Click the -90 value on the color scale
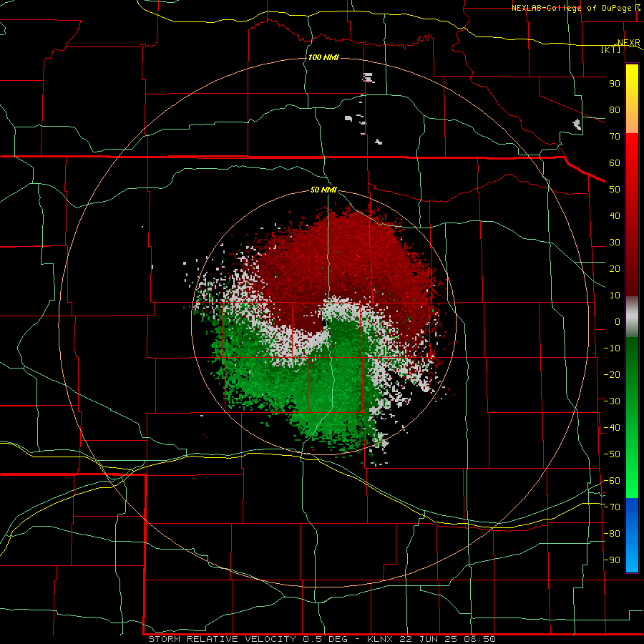The height and width of the screenshot is (644, 644). tap(612, 560)
